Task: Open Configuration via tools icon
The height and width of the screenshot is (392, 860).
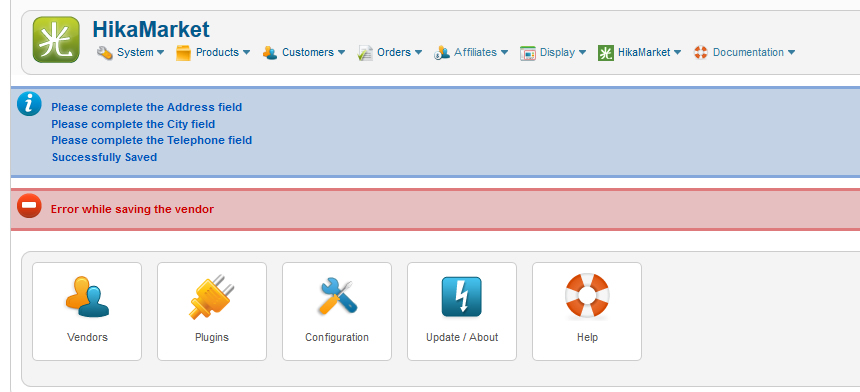Action: click(x=337, y=297)
